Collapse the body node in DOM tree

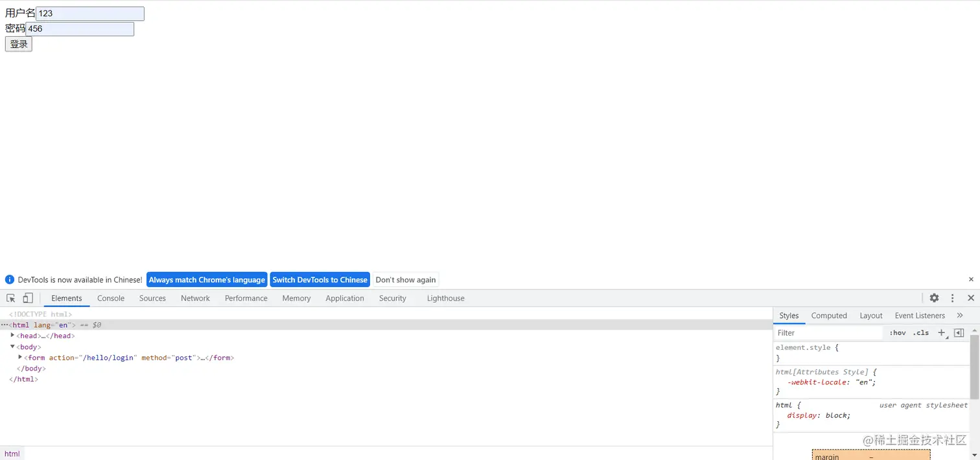coord(12,347)
